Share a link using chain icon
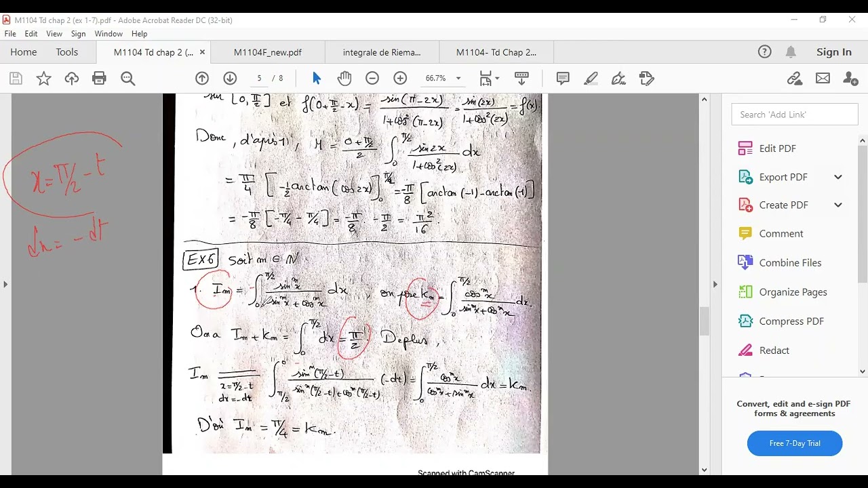Image resolution: width=868 pixels, height=488 pixels. 795,79
